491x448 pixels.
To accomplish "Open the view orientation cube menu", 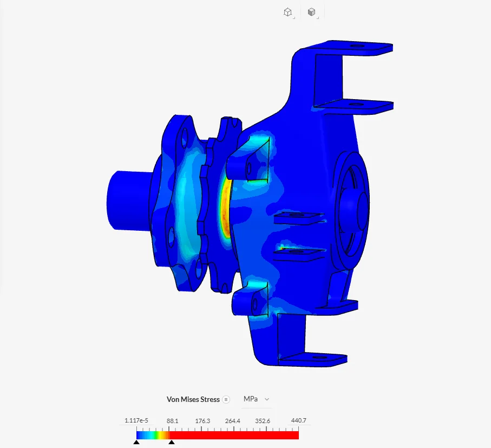I will (287, 12).
